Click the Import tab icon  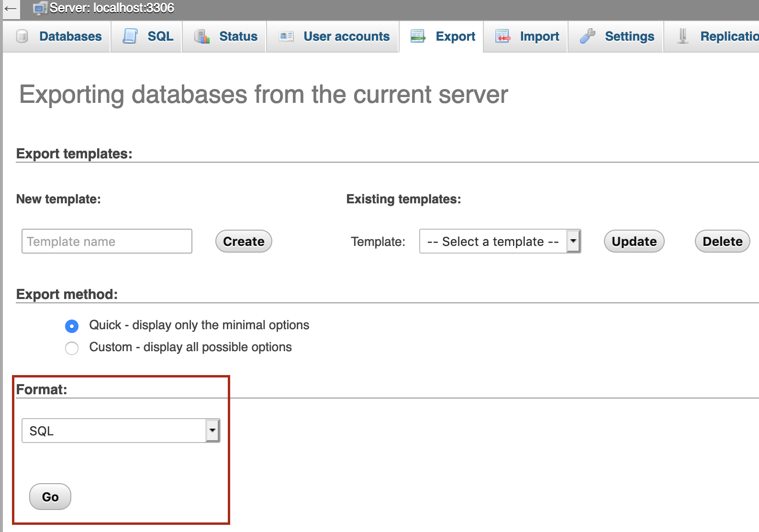[x=502, y=36]
